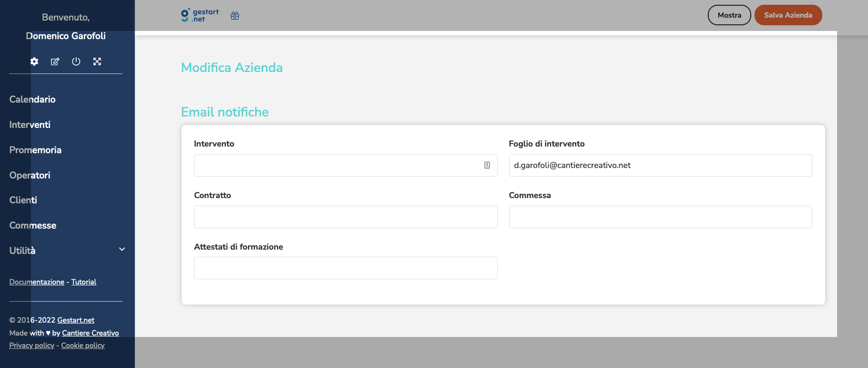
Task: Open Cookie policy link
Action: [x=83, y=346]
